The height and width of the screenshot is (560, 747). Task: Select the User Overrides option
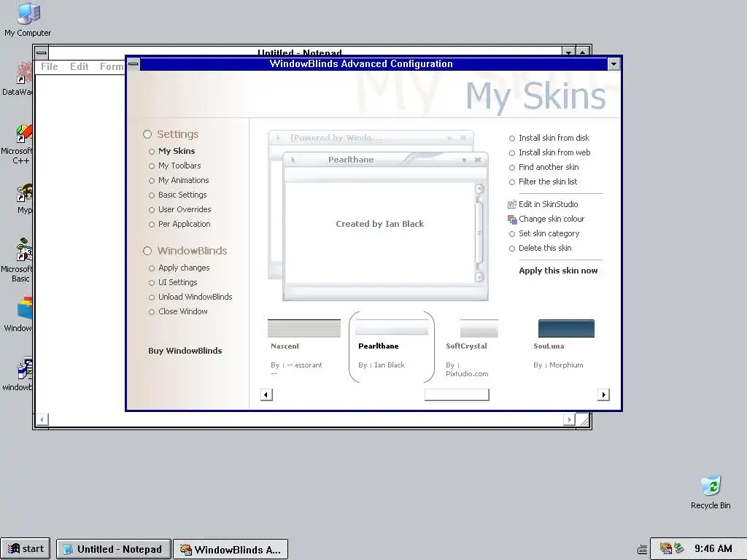click(x=179, y=209)
